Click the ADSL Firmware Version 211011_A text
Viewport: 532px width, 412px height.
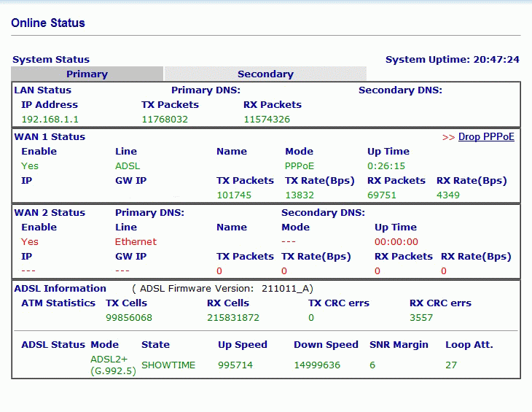point(222,289)
